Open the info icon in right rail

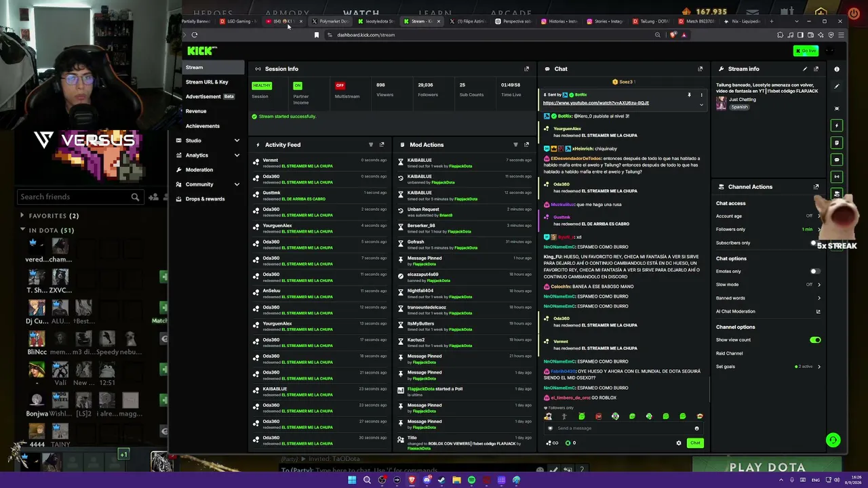[x=837, y=69]
